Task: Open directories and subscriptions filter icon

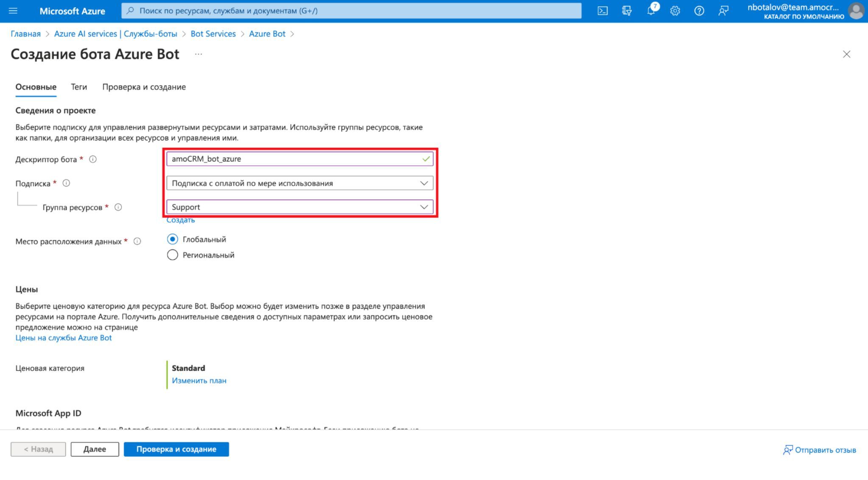Action: pyautogui.click(x=627, y=11)
